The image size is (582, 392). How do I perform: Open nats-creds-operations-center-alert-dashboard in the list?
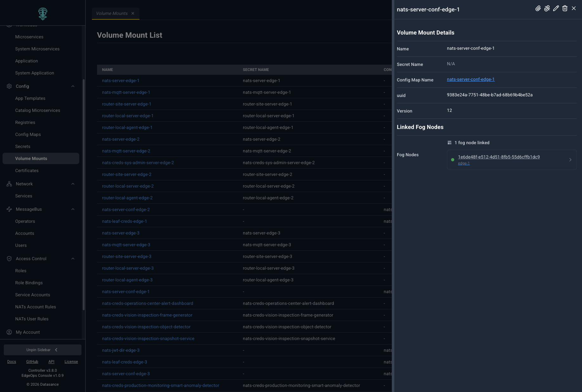148,303
